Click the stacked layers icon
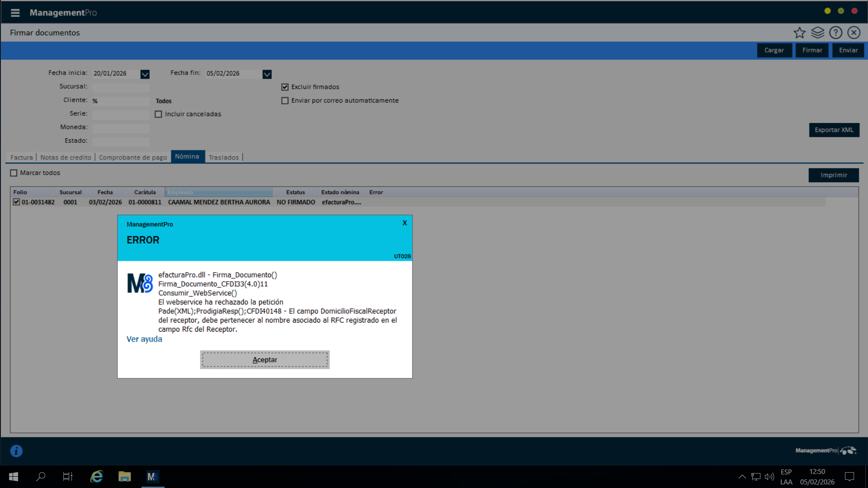Image resolution: width=868 pixels, height=488 pixels. (817, 33)
